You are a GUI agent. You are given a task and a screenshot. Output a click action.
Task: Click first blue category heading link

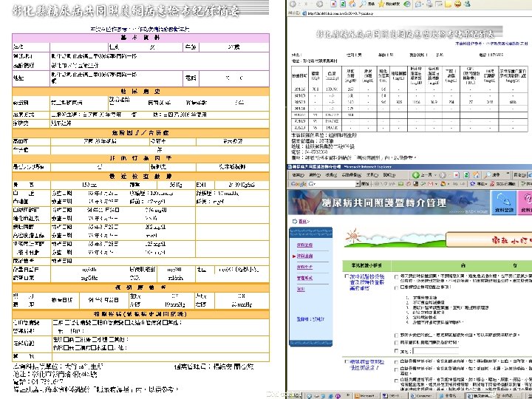[x=367, y=282]
